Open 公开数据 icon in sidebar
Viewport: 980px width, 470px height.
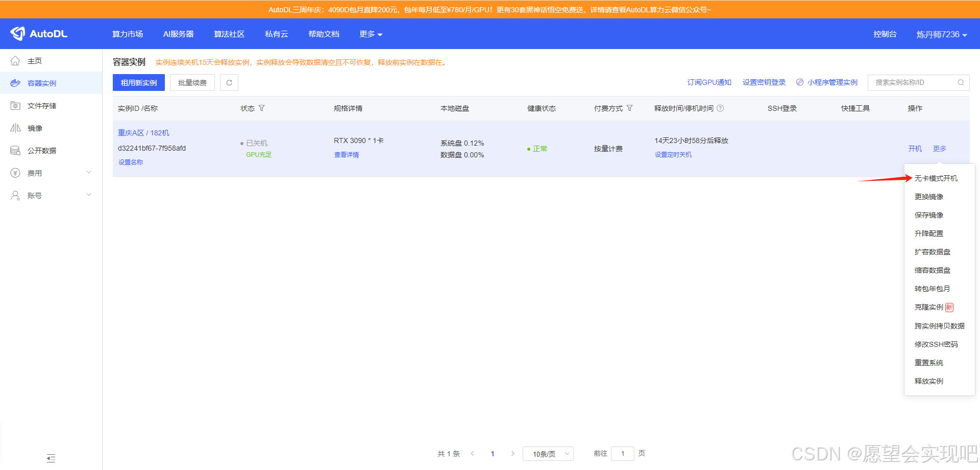coord(15,151)
